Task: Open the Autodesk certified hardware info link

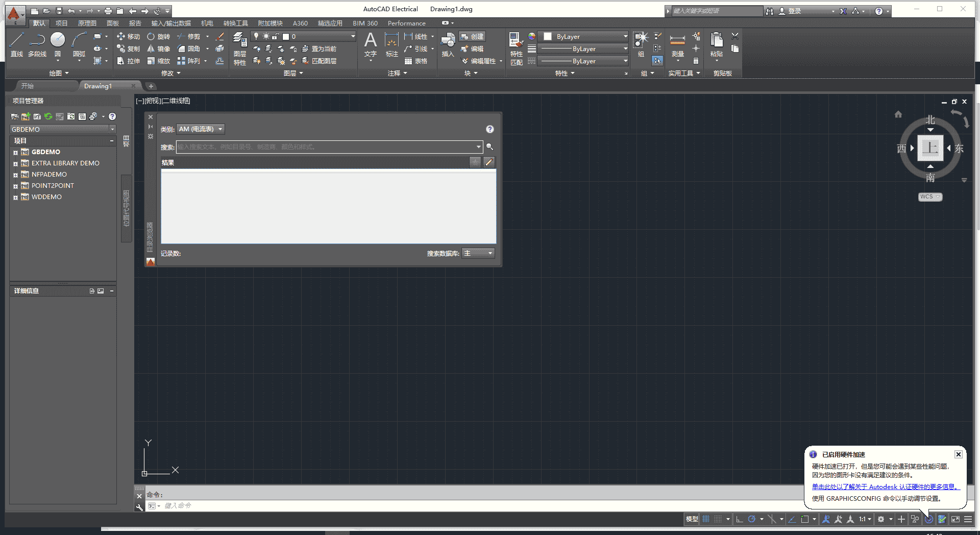Action: coord(886,487)
